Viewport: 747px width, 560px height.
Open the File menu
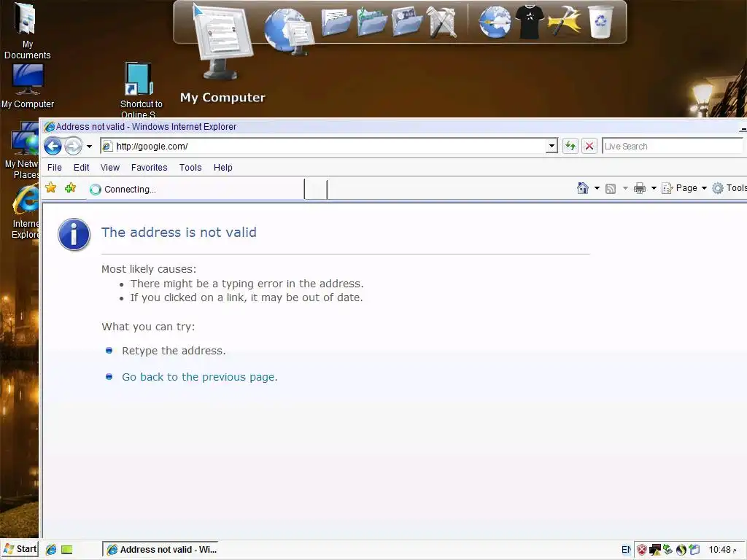coord(54,168)
